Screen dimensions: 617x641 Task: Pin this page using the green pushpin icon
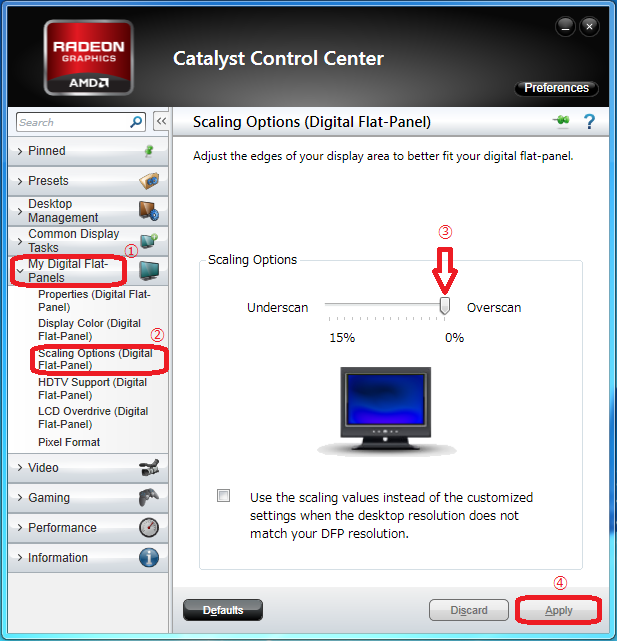pyautogui.click(x=561, y=121)
